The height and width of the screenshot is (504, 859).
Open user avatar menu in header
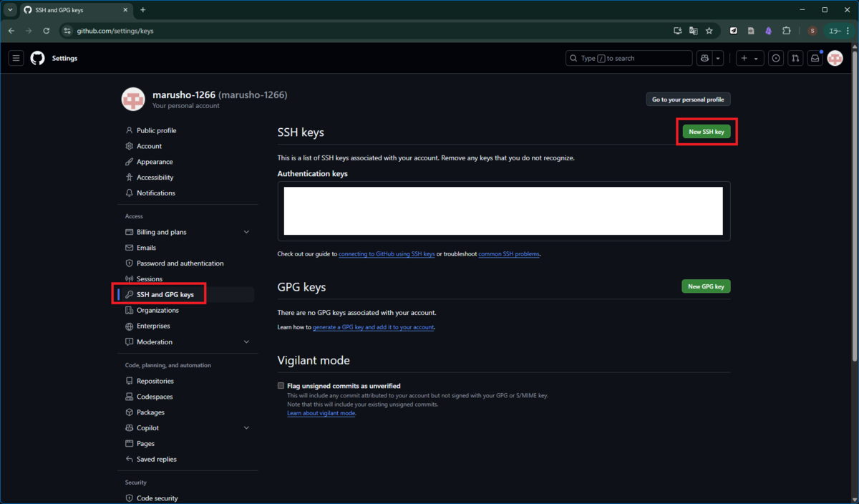tap(835, 58)
